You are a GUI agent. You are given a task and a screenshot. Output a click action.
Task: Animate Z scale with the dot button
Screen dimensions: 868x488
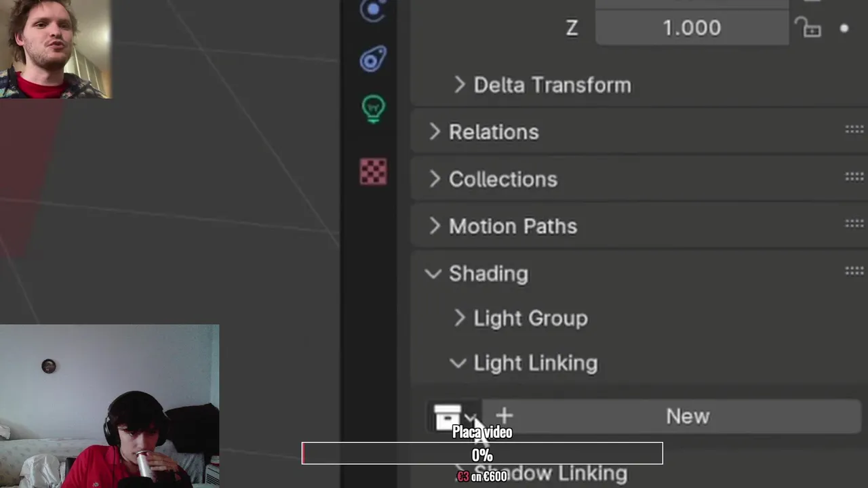pos(844,28)
